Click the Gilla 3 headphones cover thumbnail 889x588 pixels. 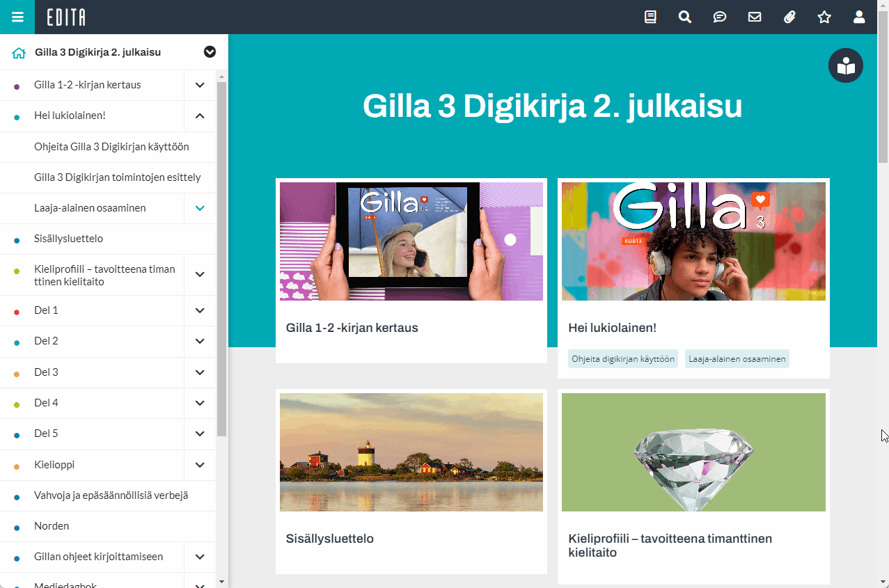693,241
